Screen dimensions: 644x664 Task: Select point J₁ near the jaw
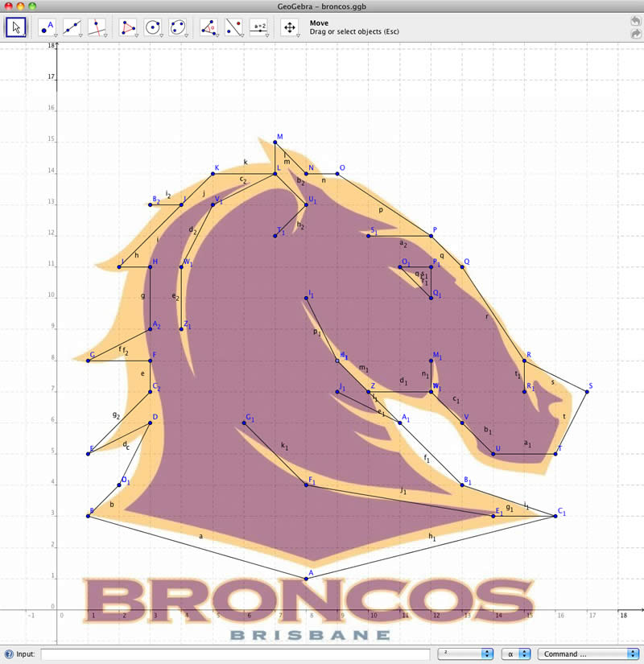pyautogui.click(x=337, y=392)
